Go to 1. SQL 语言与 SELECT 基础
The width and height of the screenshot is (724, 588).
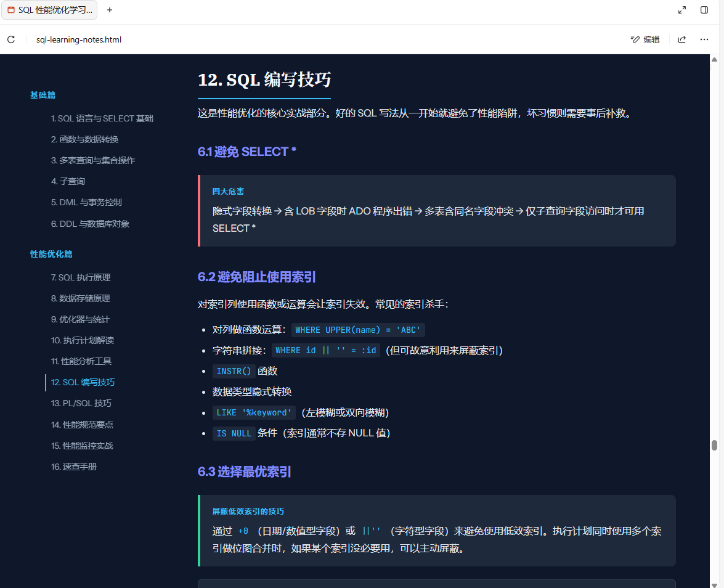pyautogui.click(x=102, y=119)
